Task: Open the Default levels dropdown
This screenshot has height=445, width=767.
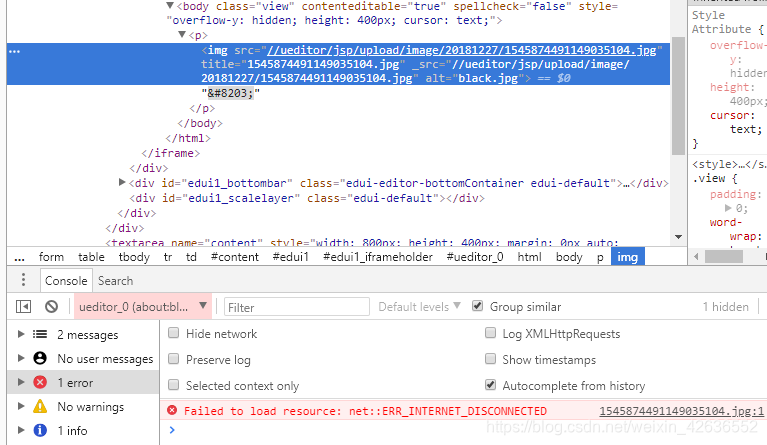Action: coord(419,307)
